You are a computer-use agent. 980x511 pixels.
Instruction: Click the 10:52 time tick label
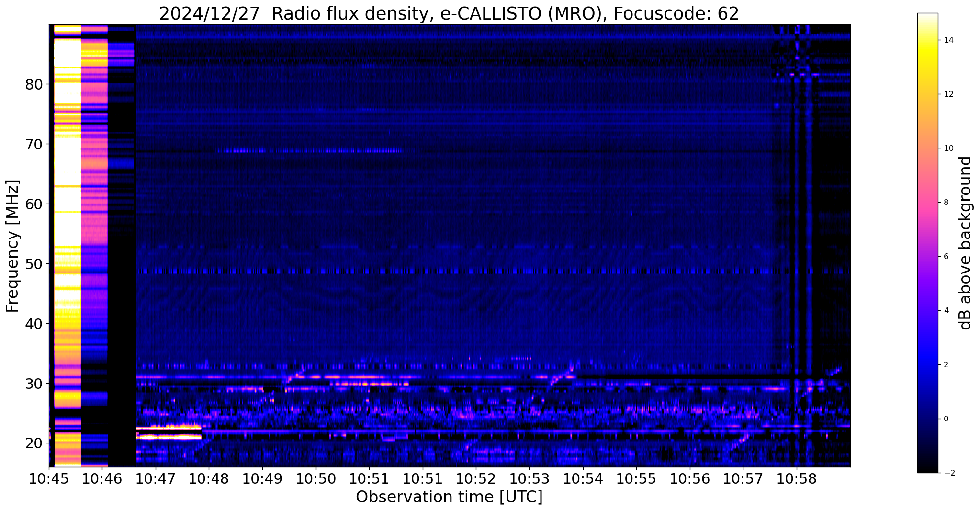476,479
